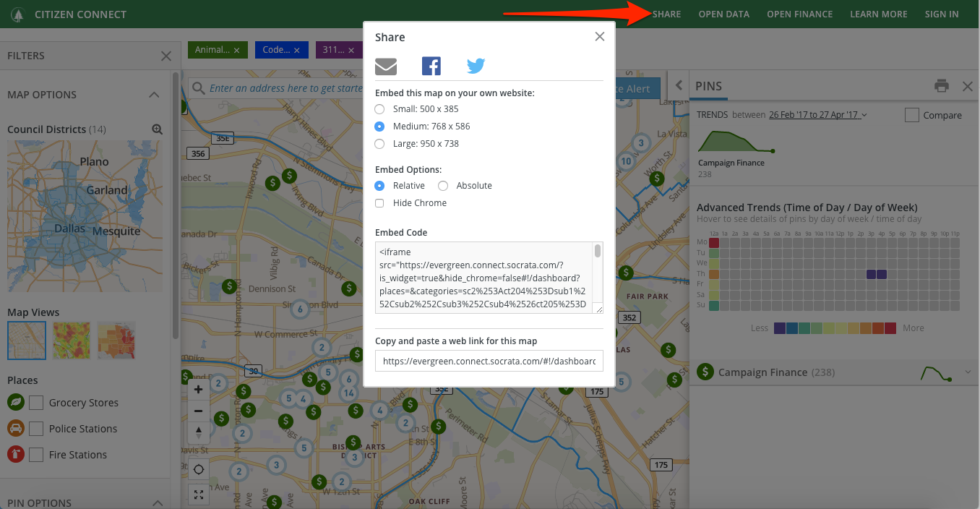Image resolution: width=980 pixels, height=509 pixels.
Task: Close the Share dialog
Action: pyautogui.click(x=599, y=37)
